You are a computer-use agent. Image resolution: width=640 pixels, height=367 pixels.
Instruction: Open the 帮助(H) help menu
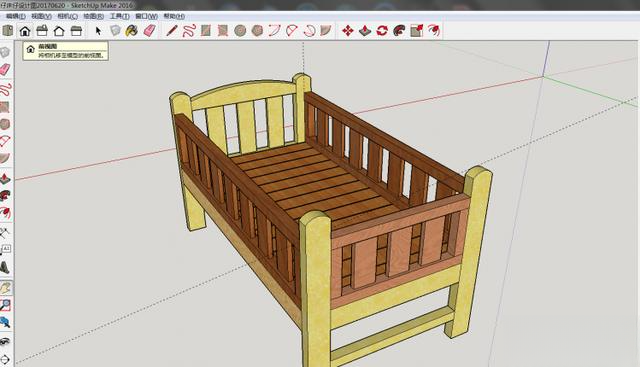point(174,16)
